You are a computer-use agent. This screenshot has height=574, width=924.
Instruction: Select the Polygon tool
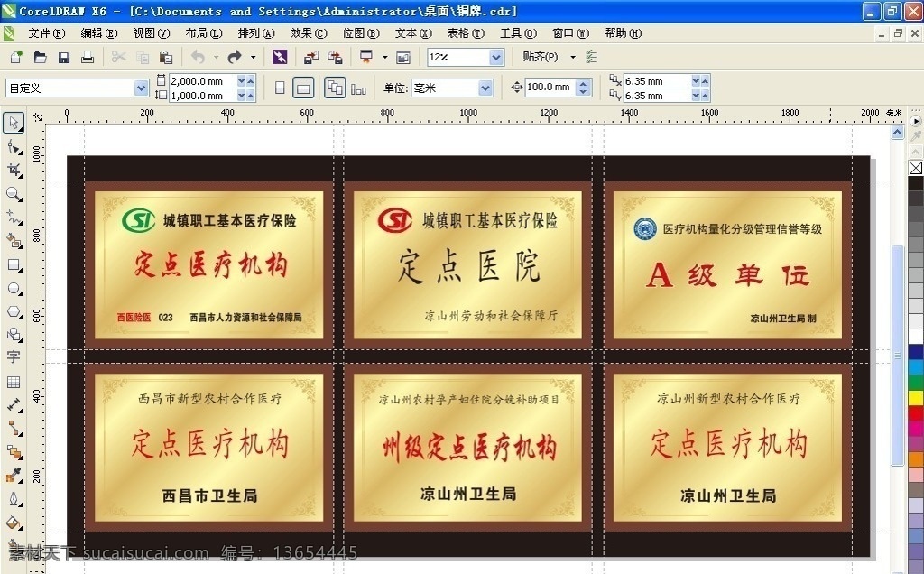click(14, 311)
